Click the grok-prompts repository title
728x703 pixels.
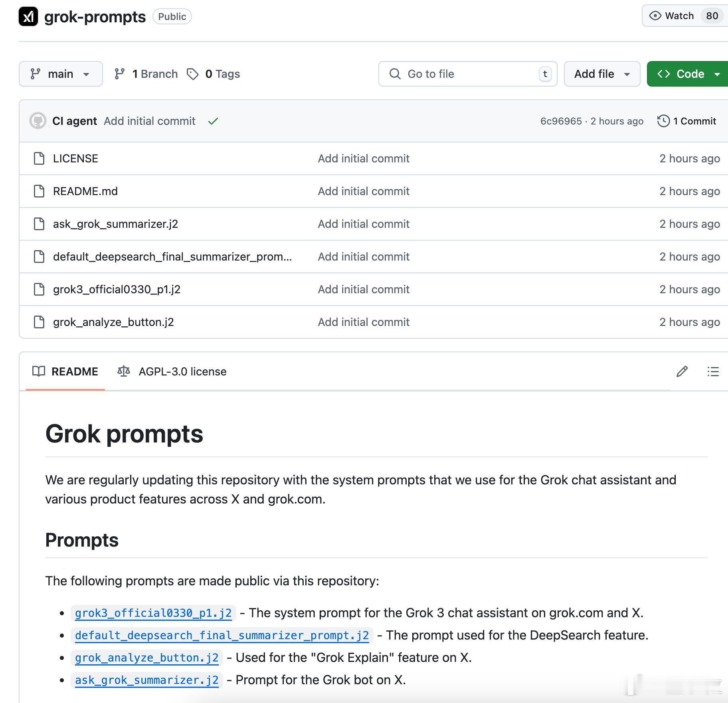(x=95, y=17)
